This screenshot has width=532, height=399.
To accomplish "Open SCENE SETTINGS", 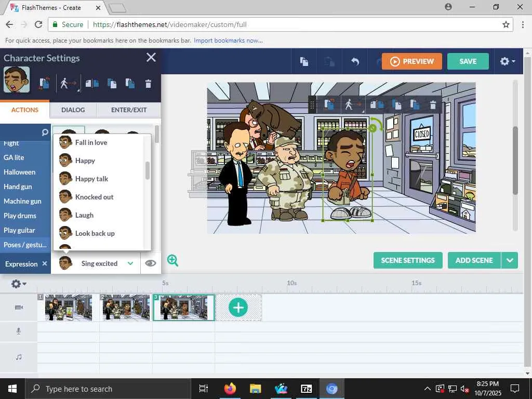I will point(408,260).
